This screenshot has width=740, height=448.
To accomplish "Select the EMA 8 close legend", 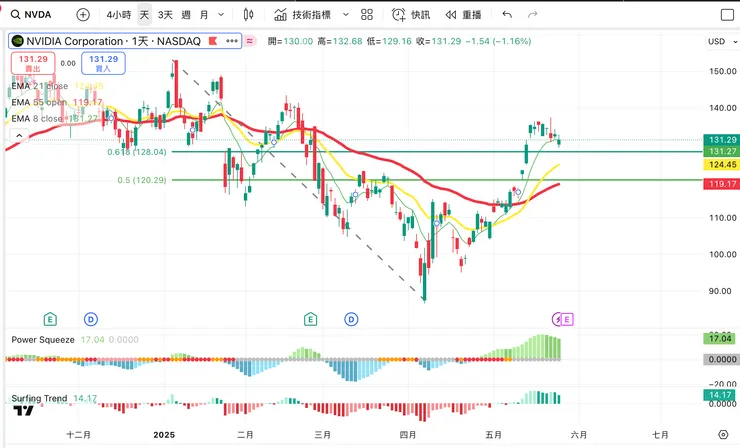I will (x=37, y=118).
